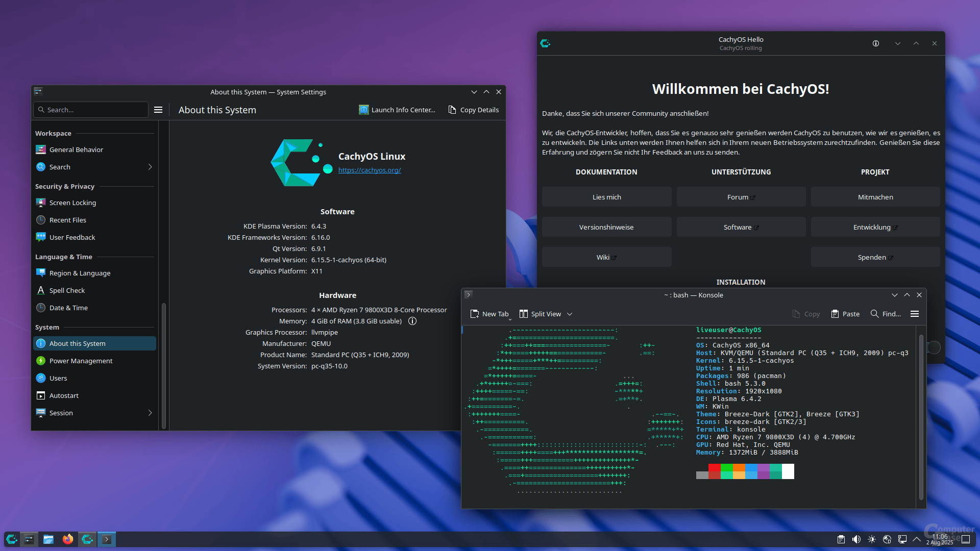Click the Forum button
The image size is (980, 551).
coord(741,197)
